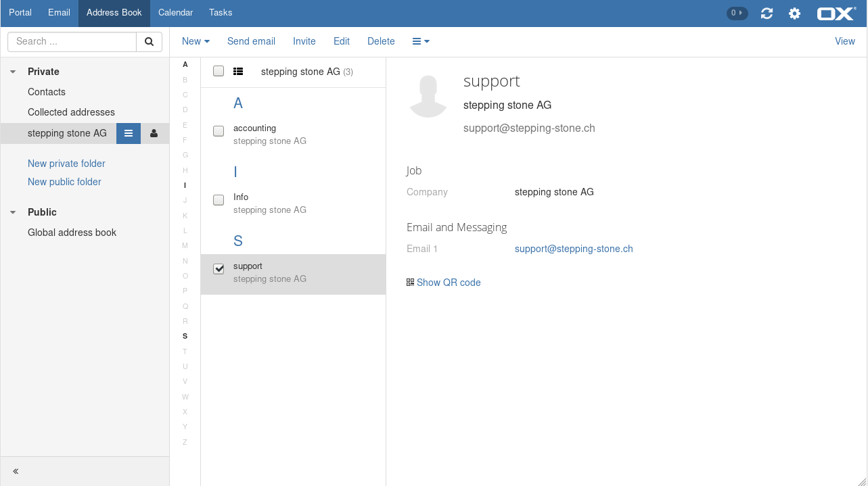Image resolution: width=868 pixels, height=486 pixels.
Task: Click the shared-user icon beside stepping stone AG
Action: [154, 133]
